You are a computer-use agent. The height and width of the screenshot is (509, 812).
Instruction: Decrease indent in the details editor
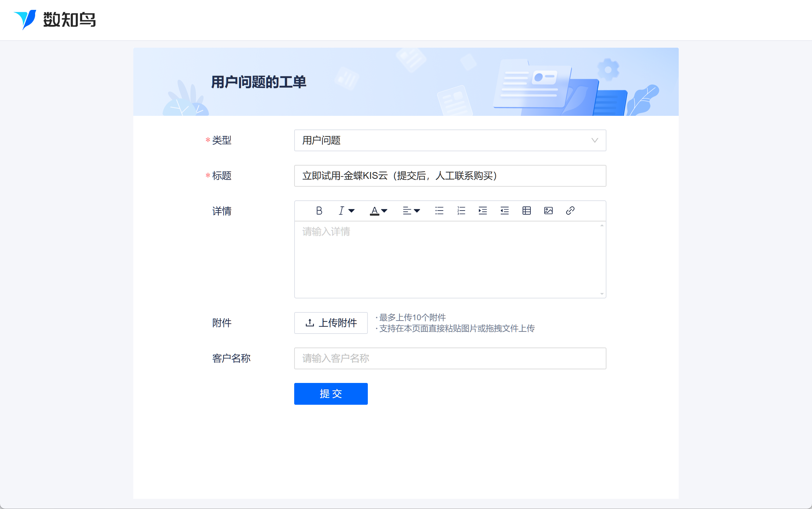pos(505,211)
